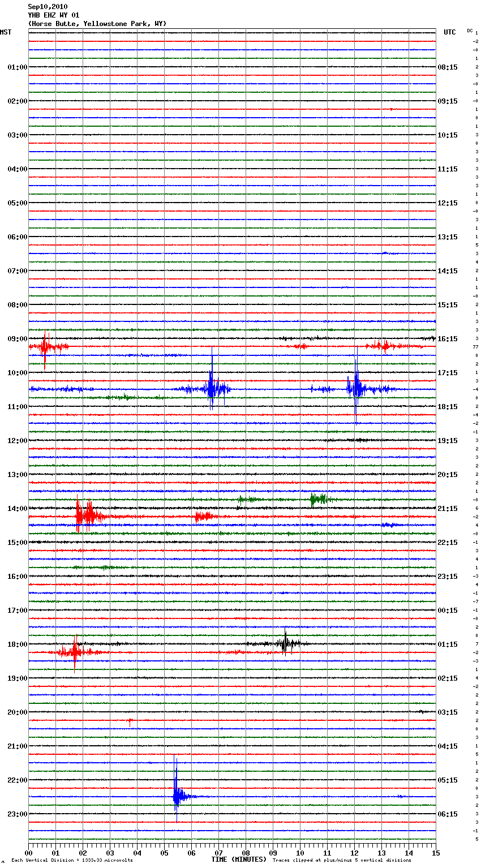This screenshot has height=868, width=481.
Task: Click the 08:00 MST time label
Action: (x=18, y=305)
